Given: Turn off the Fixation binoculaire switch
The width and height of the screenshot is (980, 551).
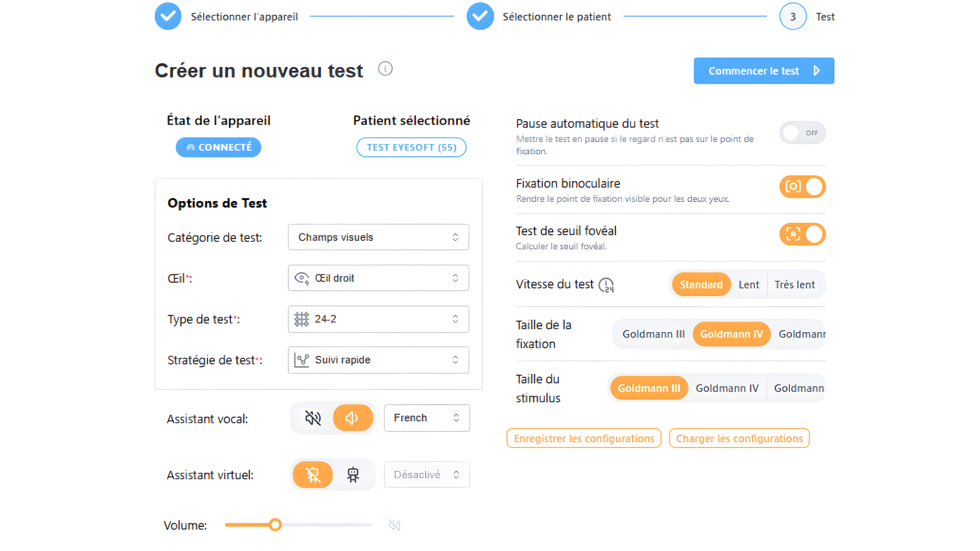Looking at the screenshot, I should pos(802,187).
